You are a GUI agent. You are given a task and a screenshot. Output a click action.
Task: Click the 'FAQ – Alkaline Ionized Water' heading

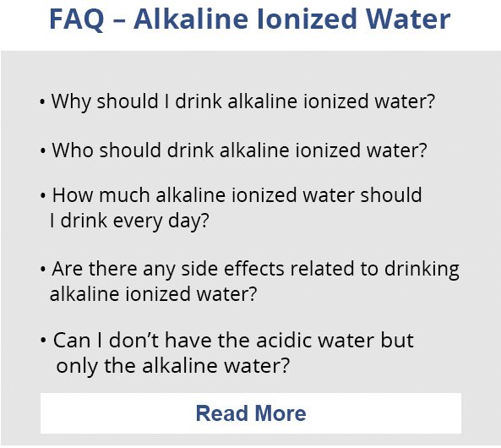[249, 19]
